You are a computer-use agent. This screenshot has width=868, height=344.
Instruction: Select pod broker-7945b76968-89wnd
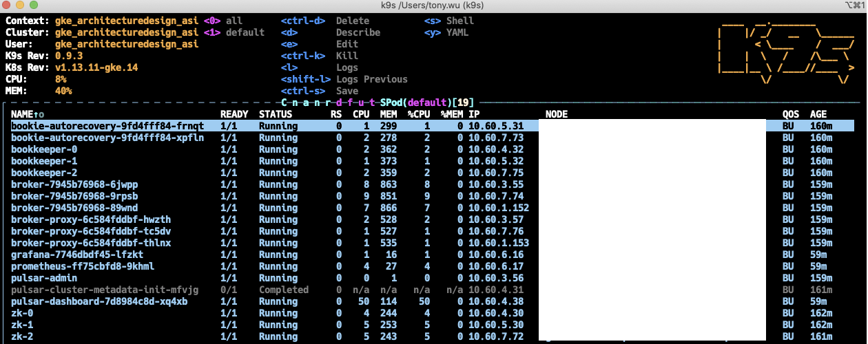[x=433, y=208]
